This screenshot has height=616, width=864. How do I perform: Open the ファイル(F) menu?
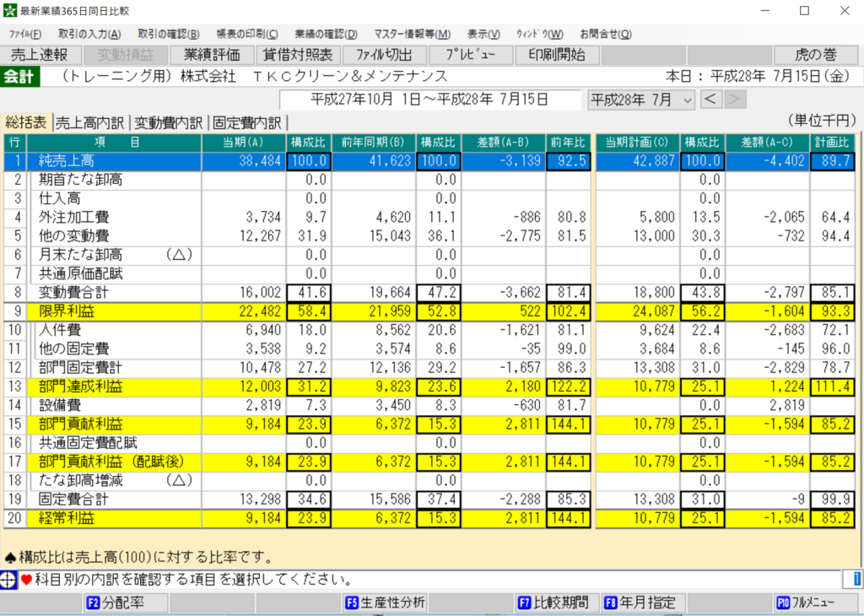coord(25,34)
